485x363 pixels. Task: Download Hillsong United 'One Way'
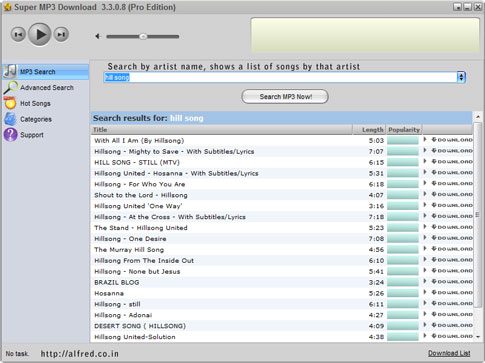coord(452,205)
